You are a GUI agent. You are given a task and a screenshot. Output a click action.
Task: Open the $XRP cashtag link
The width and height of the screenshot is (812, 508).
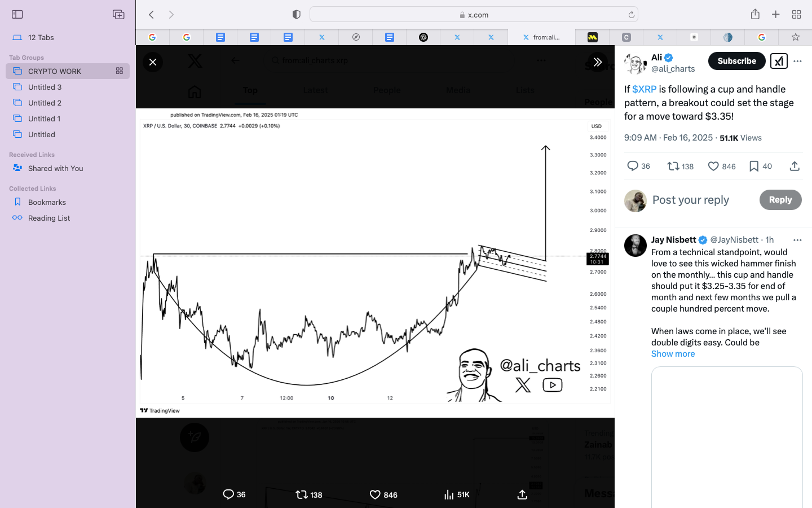[644, 89]
